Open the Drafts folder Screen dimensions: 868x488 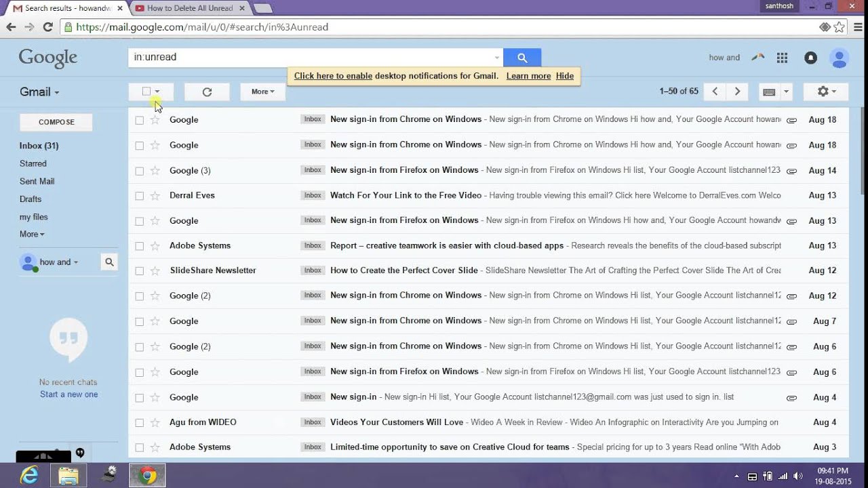[x=31, y=199]
